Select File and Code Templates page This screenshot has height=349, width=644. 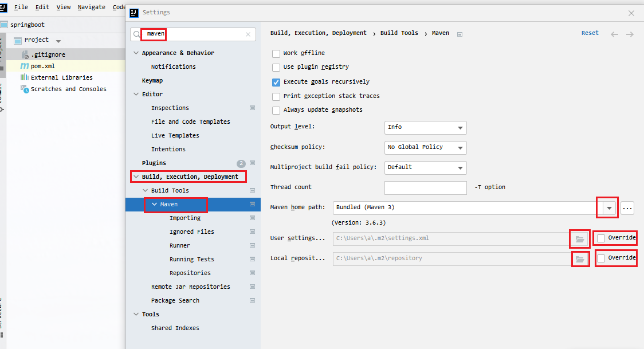(x=191, y=121)
